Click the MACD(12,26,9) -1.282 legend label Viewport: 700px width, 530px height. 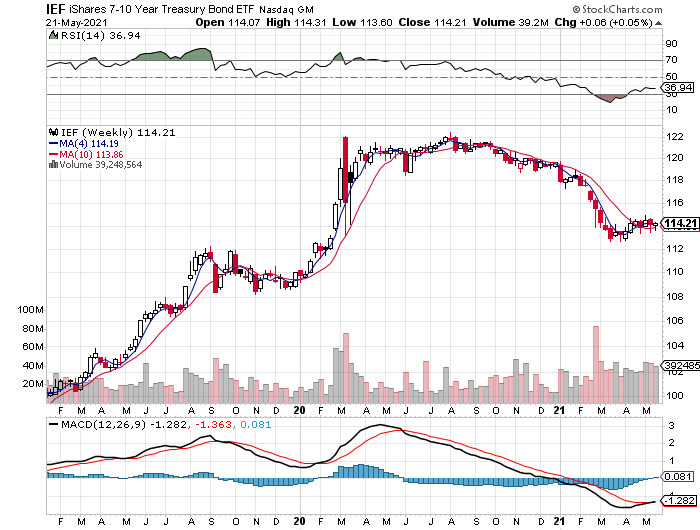[124, 424]
